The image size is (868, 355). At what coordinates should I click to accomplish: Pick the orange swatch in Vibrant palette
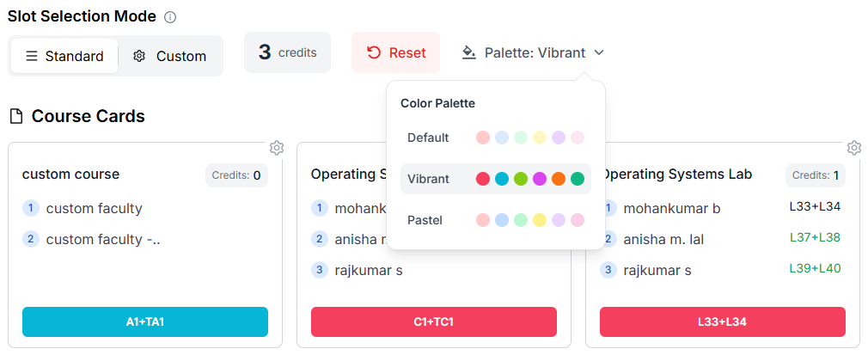tap(558, 179)
